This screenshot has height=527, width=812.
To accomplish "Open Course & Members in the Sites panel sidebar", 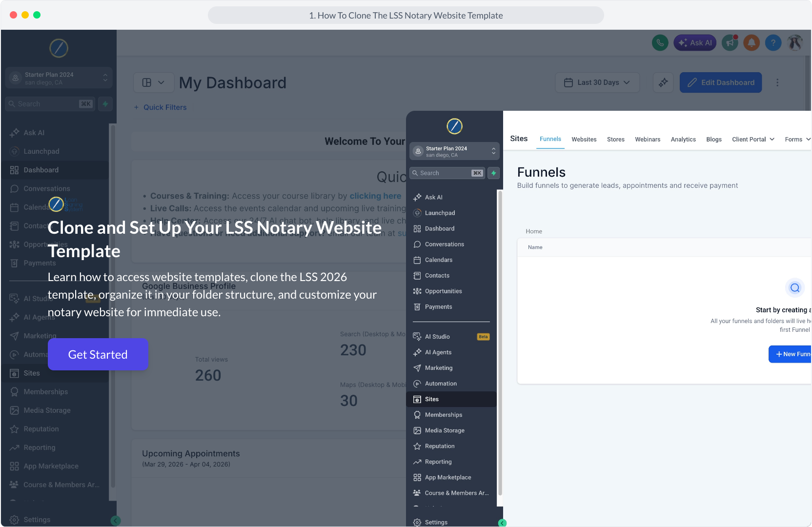I will point(451,493).
